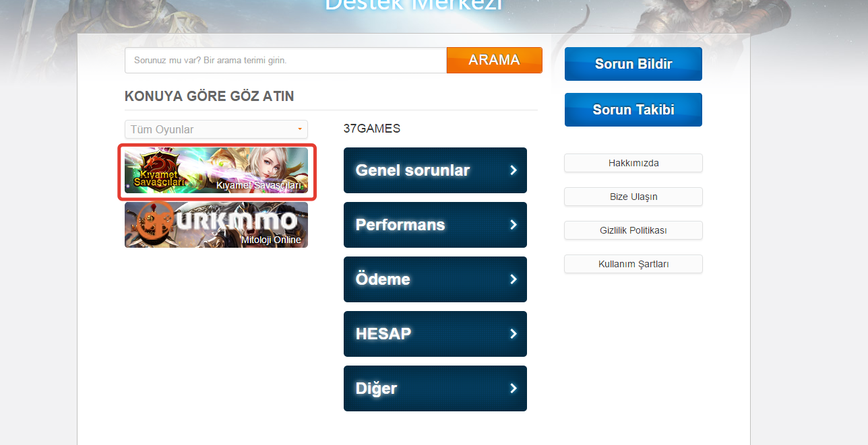Open the Kullanım Şartları link
The image size is (868, 445).
click(633, 264)
